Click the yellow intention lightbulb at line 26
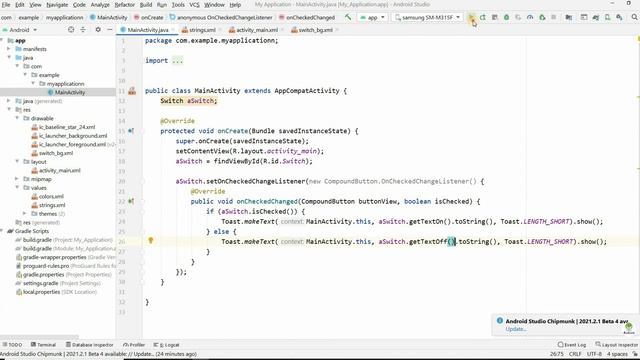This screenshot has height=360, width=640. click(151, 240)
